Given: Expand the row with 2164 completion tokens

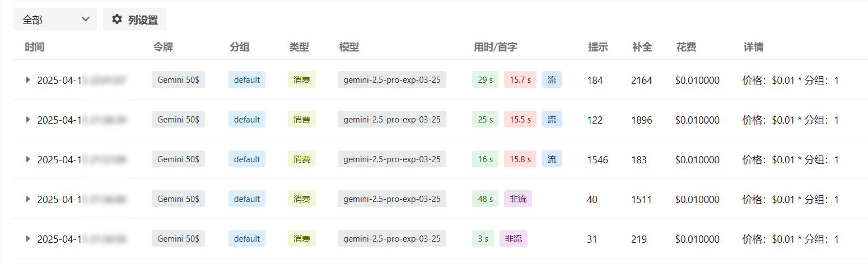Looking at the screenshot, I should (x=28, y=80).
